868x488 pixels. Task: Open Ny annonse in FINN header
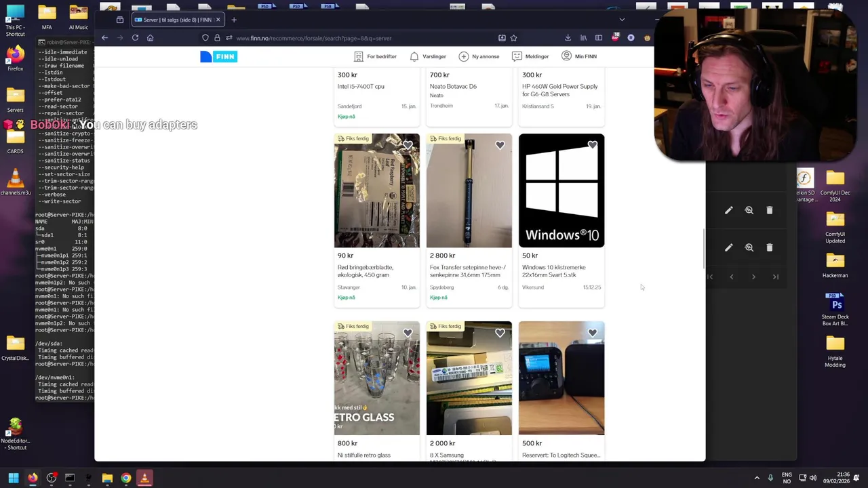[479, 56]
